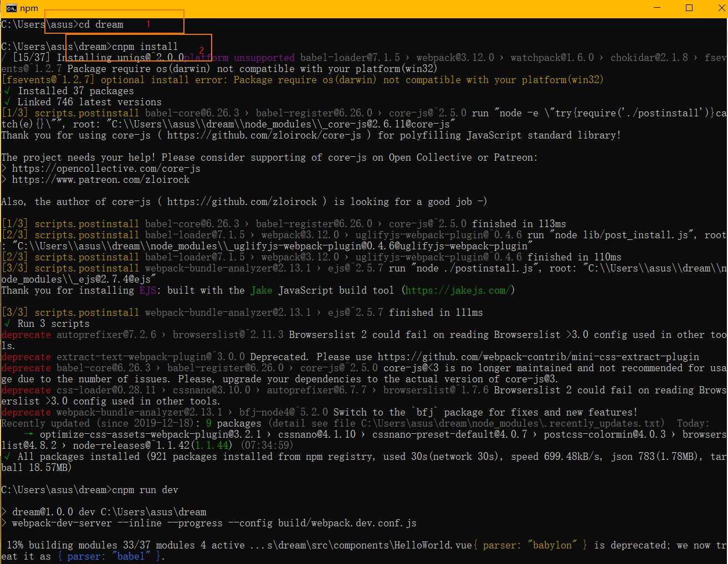Click the 'npm' window title text
728x564 pixels.
(29, 8)
